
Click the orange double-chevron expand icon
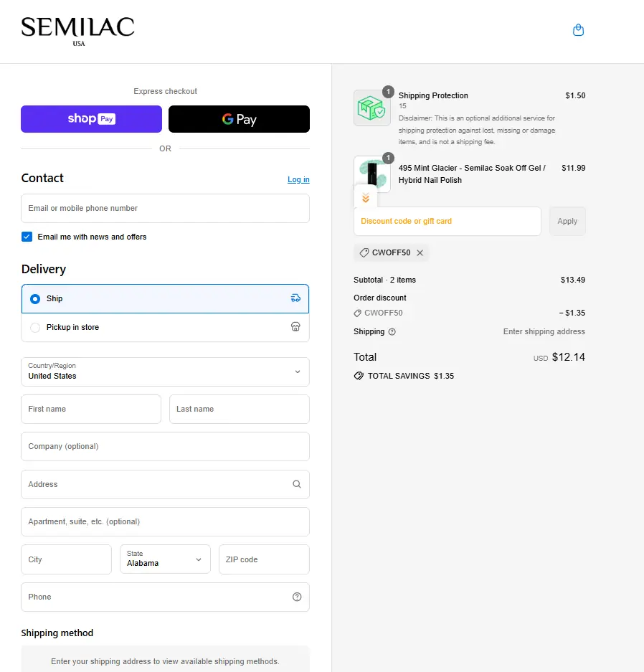click(366, 198)
